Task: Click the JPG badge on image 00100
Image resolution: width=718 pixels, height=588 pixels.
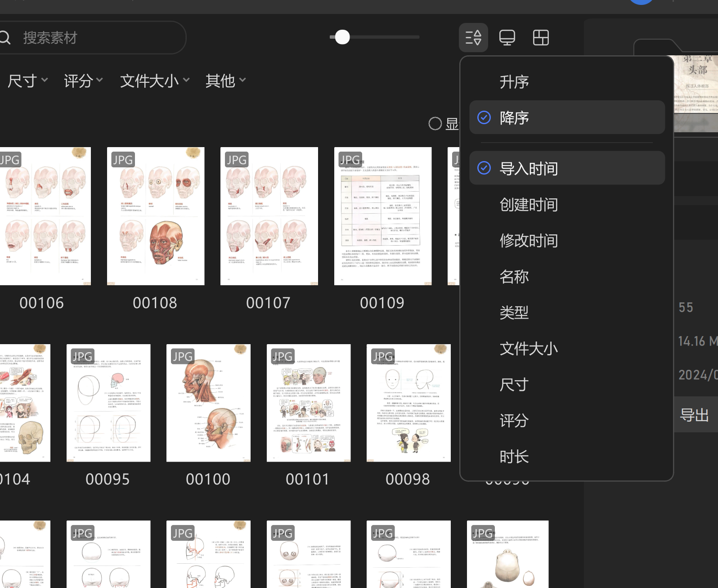Action: click(x=183, y=356)
